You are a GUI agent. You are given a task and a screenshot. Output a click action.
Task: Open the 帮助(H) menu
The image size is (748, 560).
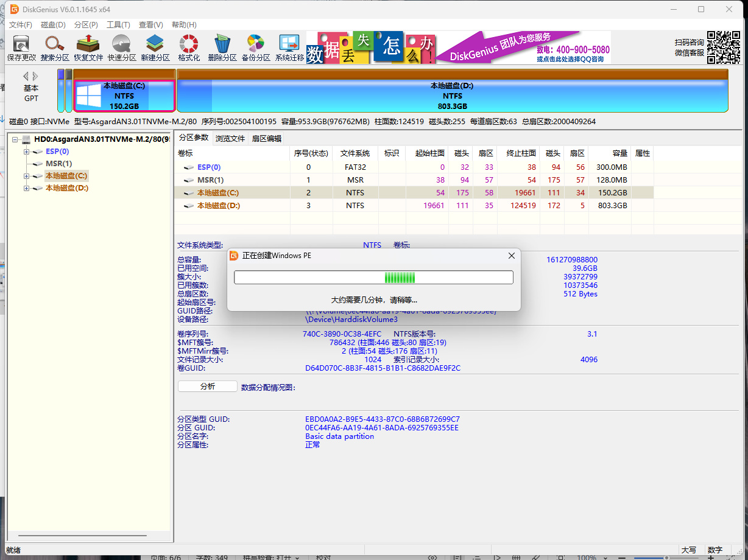[x=184, y=25]
